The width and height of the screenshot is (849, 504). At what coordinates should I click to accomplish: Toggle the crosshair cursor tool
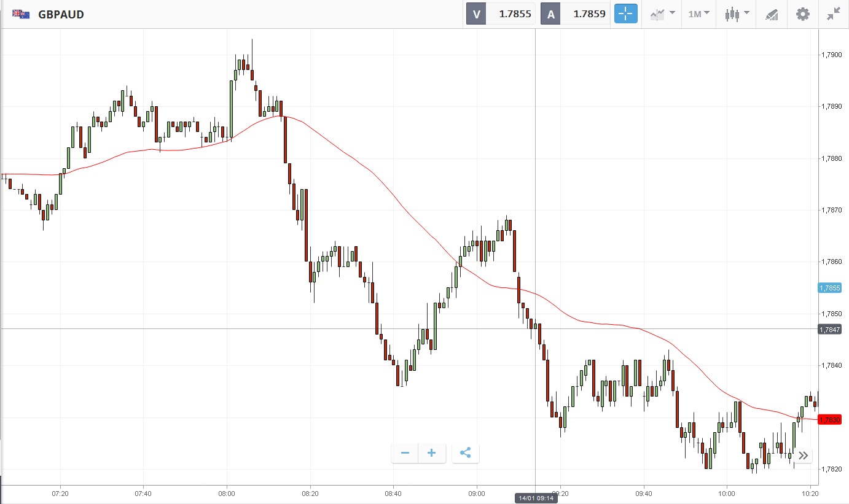pyautogui.click(x=626, y=14)
